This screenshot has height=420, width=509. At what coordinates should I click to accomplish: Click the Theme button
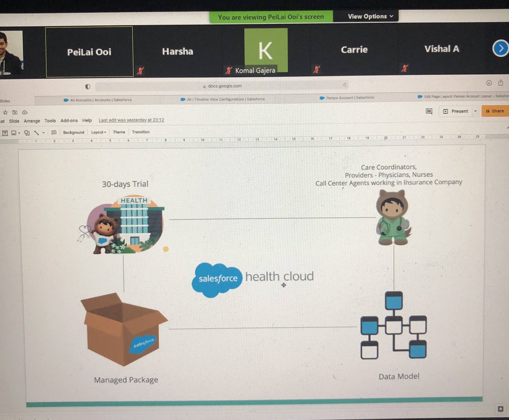(x=119, y=132)
